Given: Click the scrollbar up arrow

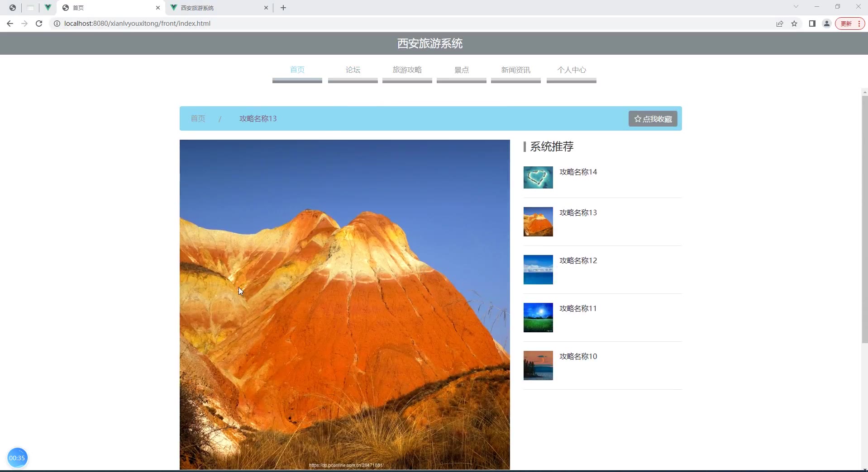Looking at the screenshot, I should (865, 92).
